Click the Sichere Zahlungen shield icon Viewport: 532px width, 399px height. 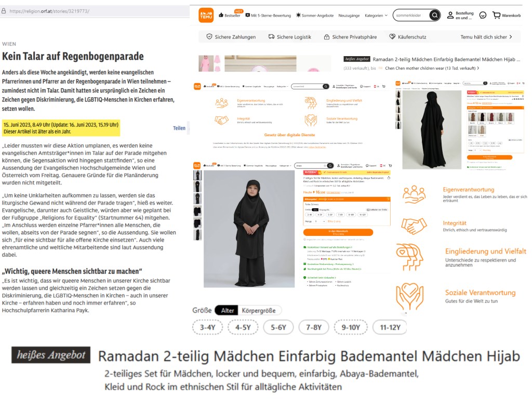tap(209, 37)
